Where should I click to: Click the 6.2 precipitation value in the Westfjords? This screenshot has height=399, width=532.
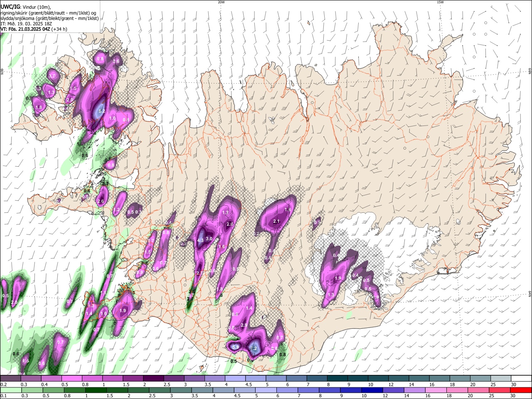pyautogui.click(x=101, y=111)
